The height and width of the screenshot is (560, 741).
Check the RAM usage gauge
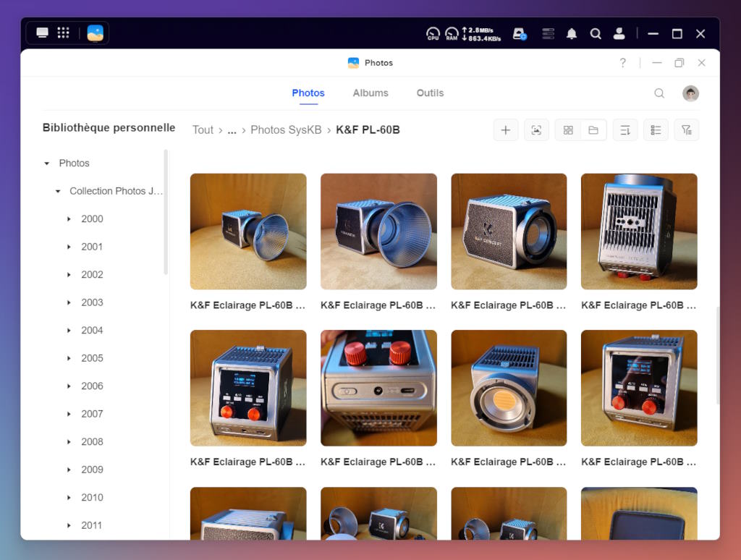(x=452, y=33)
